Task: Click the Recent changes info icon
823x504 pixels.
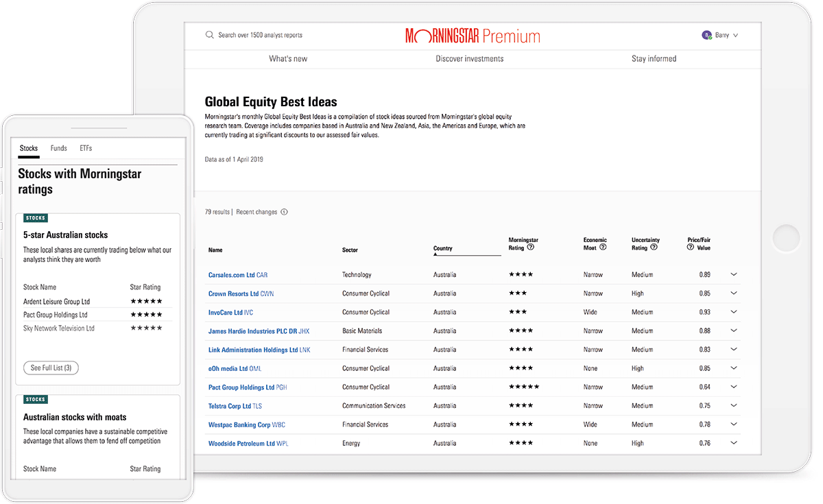Action: tap(285, 212)
